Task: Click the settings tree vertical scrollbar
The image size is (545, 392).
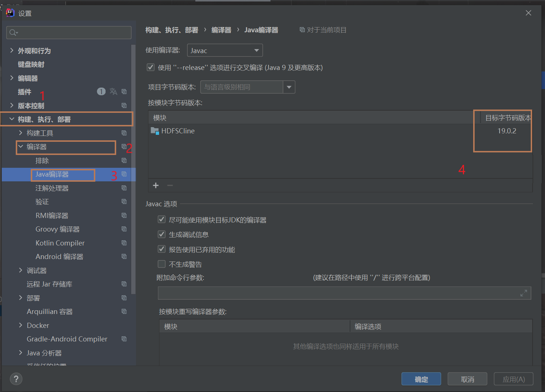Action: click(133, 169)
